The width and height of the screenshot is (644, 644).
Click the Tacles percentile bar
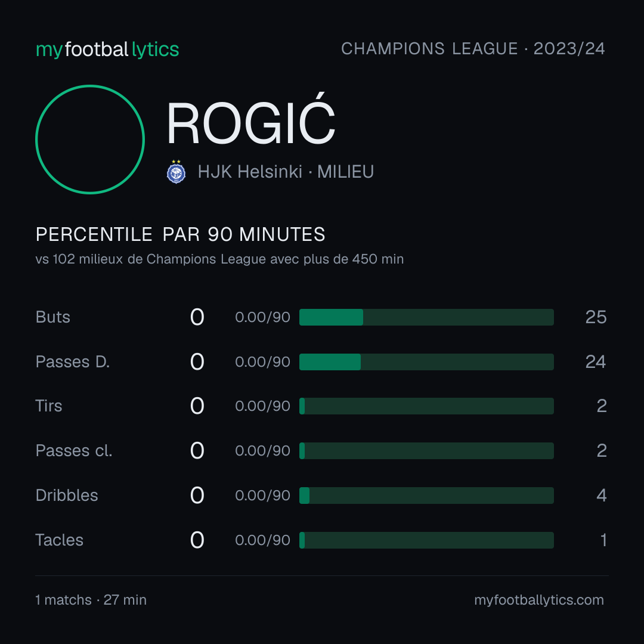pyautogui.click(x=426, y=540)
